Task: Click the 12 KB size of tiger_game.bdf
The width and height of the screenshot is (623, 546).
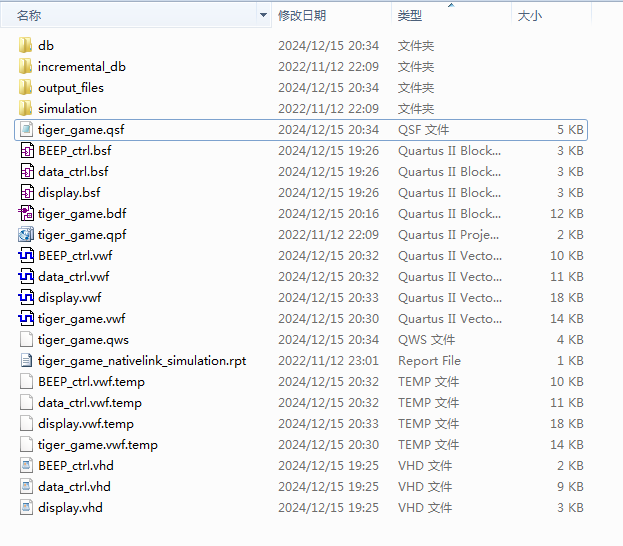Action: pos(567,213)
